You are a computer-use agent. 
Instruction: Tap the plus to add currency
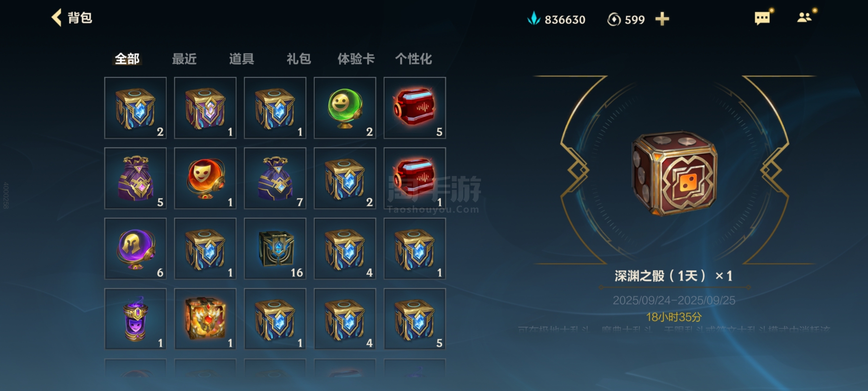662,19
